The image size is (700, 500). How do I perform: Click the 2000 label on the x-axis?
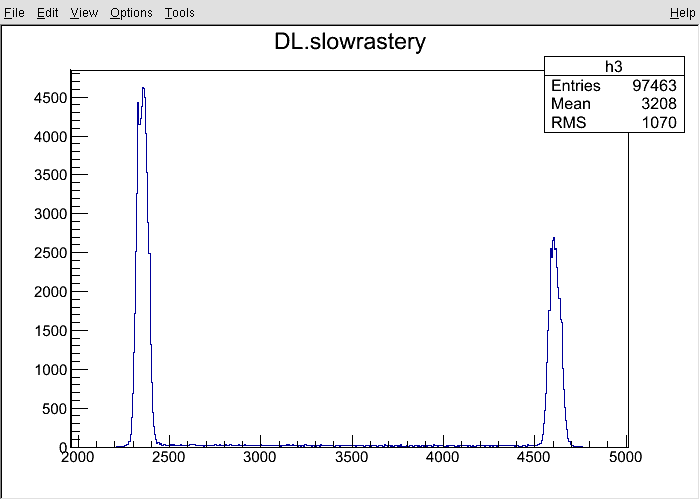click(x=78, y=457)
